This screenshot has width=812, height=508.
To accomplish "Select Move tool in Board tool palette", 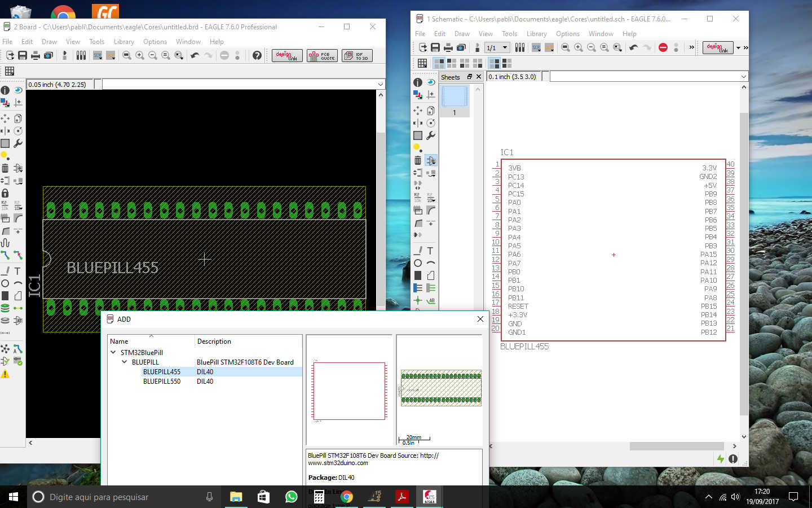I will (5, 119).
